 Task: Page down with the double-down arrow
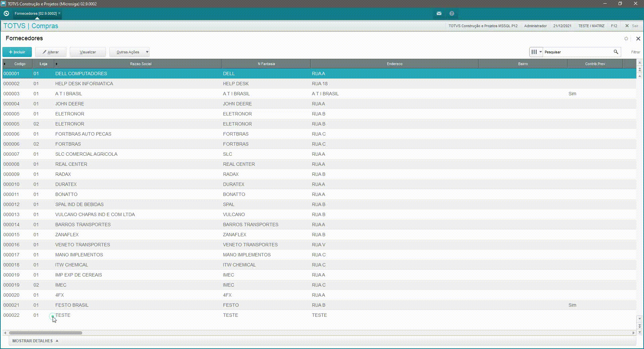coord(640,326)
